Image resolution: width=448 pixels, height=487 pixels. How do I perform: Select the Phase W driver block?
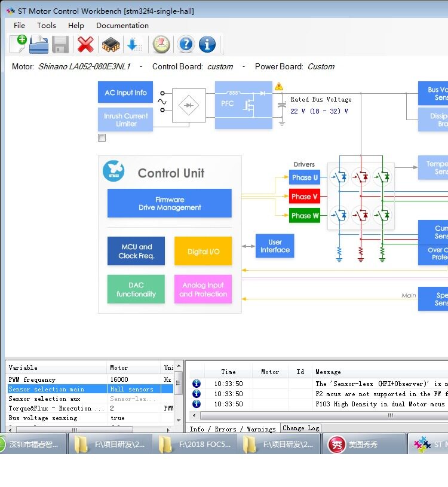[x=305, y=216]
